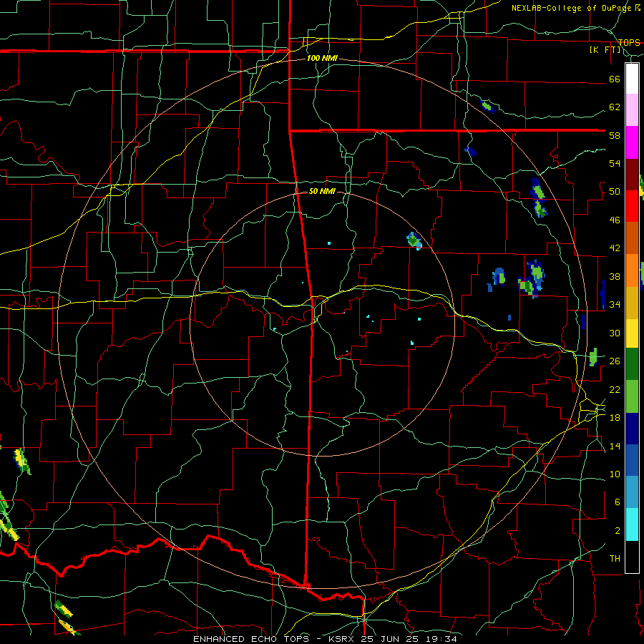The height and width of the screenshot is (644, 644).
Task: Click the white swatch in the tops legend
Action: click(x=632, y=79)
